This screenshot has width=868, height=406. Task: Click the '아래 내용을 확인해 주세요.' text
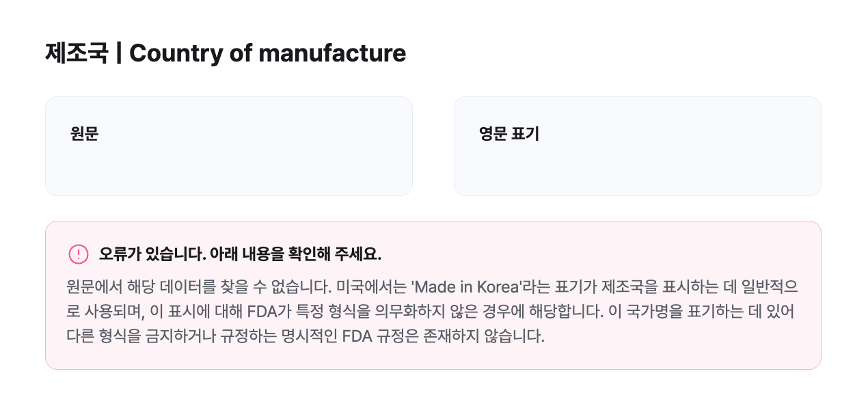[295, 254]
